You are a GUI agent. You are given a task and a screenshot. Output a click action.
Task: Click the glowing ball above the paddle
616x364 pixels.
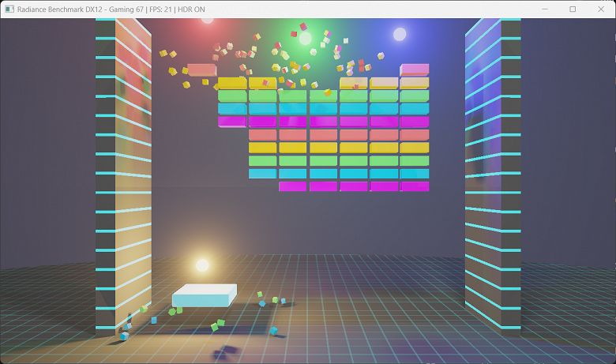click(202, 265)
